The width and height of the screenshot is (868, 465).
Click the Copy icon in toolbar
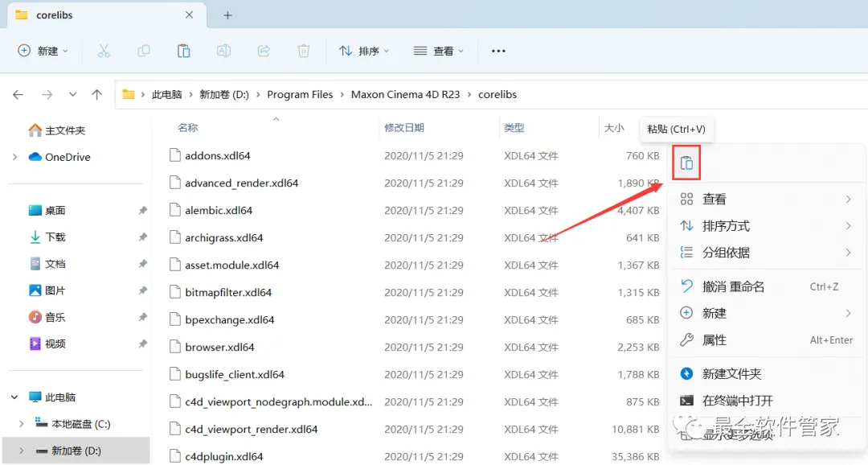143,51
